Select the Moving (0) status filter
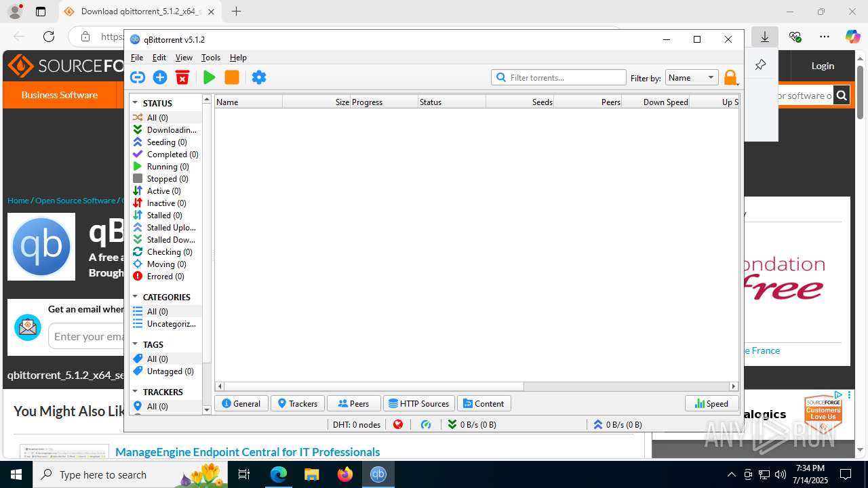 (166, 264)
